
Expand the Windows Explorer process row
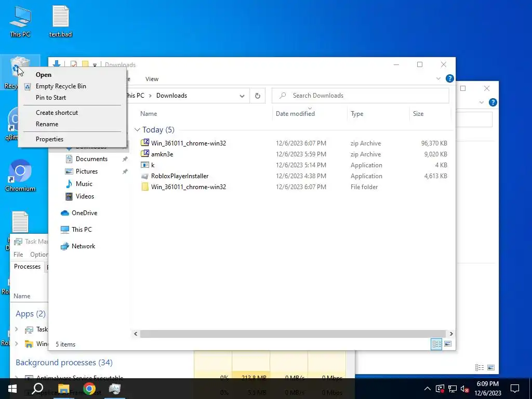pyautogui.click(x=16, y=344)
